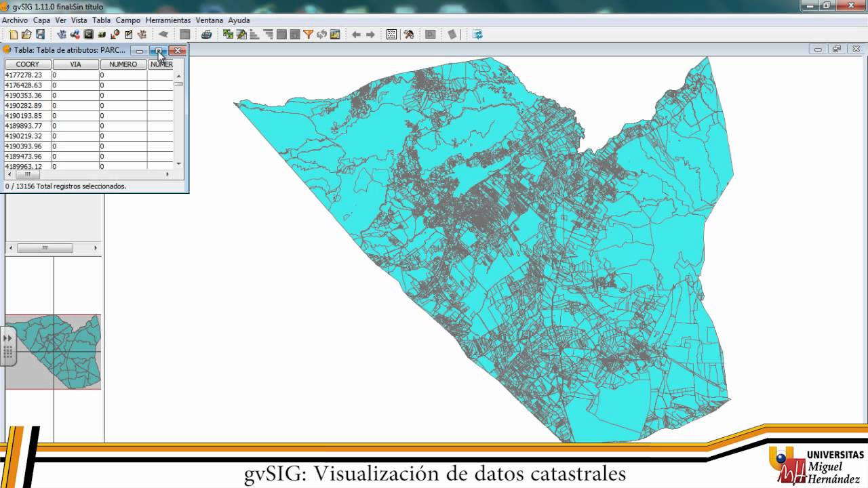Select cell with value 4189473.96
The height and width of the screenshot is (488, 868).
click(x=28, y=157)
